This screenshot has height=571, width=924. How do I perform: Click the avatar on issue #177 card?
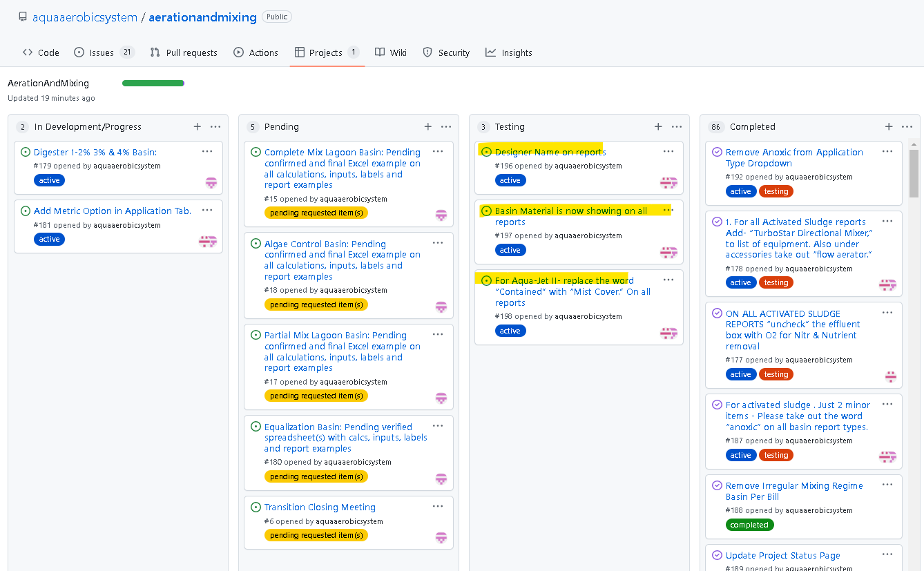click(891, 376)
